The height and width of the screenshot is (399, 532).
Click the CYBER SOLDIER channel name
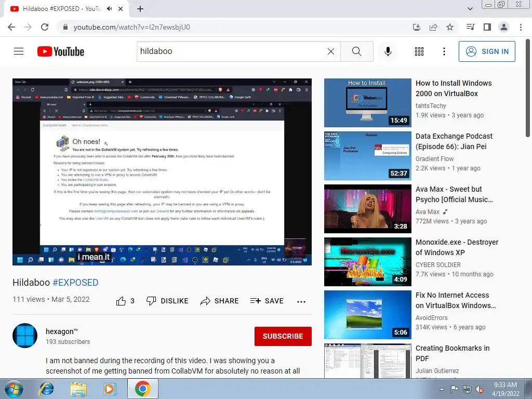click(438, 264)
